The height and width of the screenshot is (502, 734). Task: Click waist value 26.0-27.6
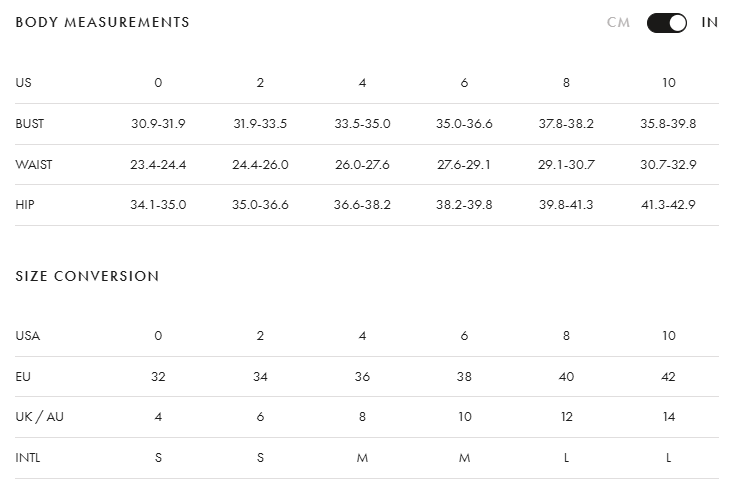[362, 165]
